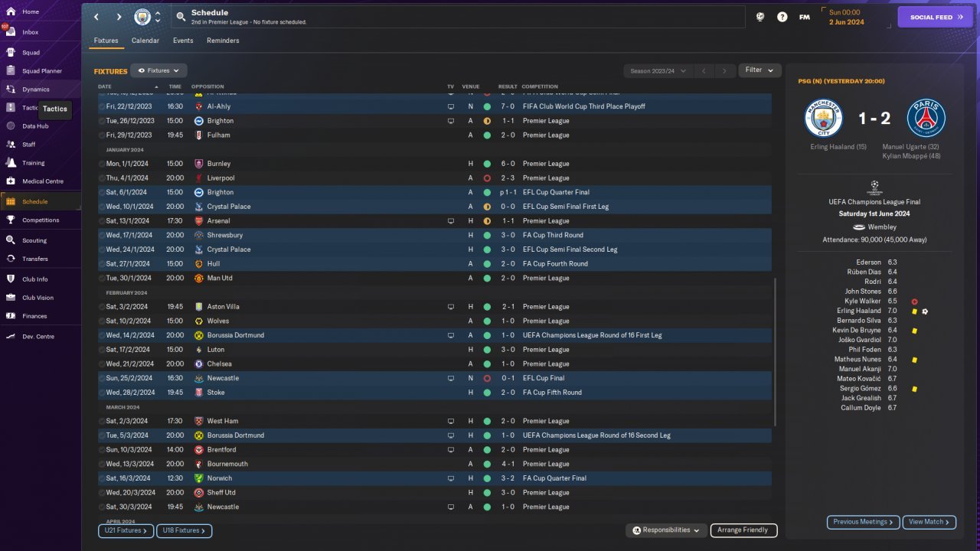980x551 pixels.
Task: Toggle the circle beside Thu, 4/1/2024
Action: pos(102,178)
